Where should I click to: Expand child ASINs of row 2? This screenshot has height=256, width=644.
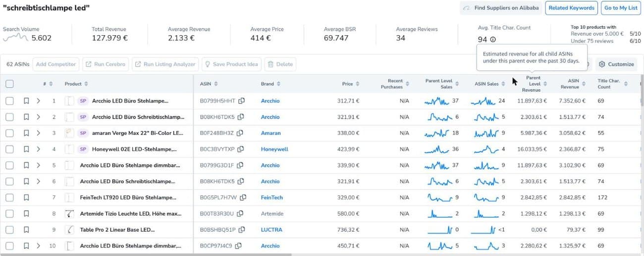click(x=38, y=117)
